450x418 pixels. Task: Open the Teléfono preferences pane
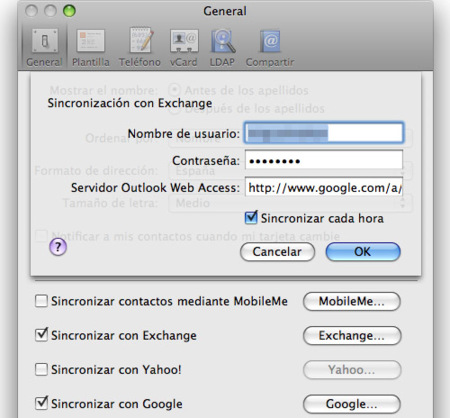(x=140, y=47)
